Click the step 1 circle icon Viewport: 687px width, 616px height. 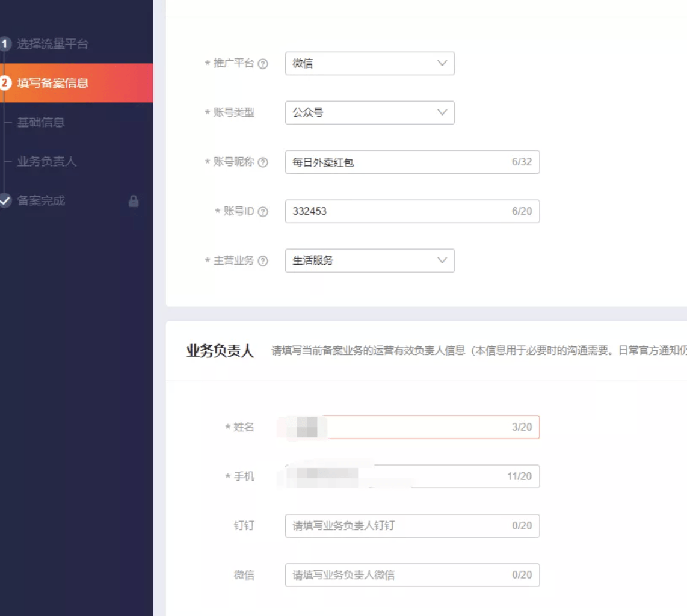click(5, 44)
